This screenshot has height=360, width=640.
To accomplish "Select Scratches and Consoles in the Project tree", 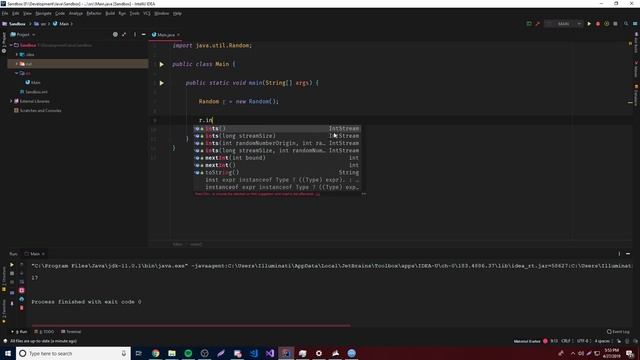I will pos(38,111).
